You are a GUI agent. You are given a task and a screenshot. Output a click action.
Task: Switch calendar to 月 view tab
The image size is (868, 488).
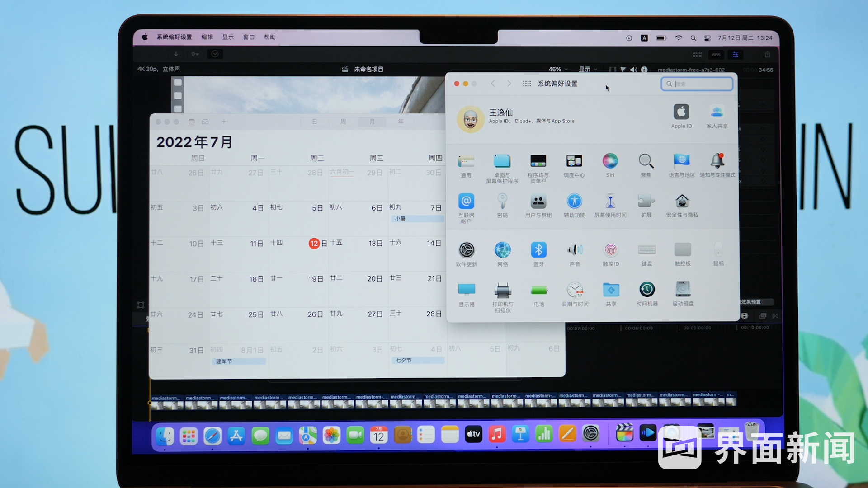[x=372, y=122]
